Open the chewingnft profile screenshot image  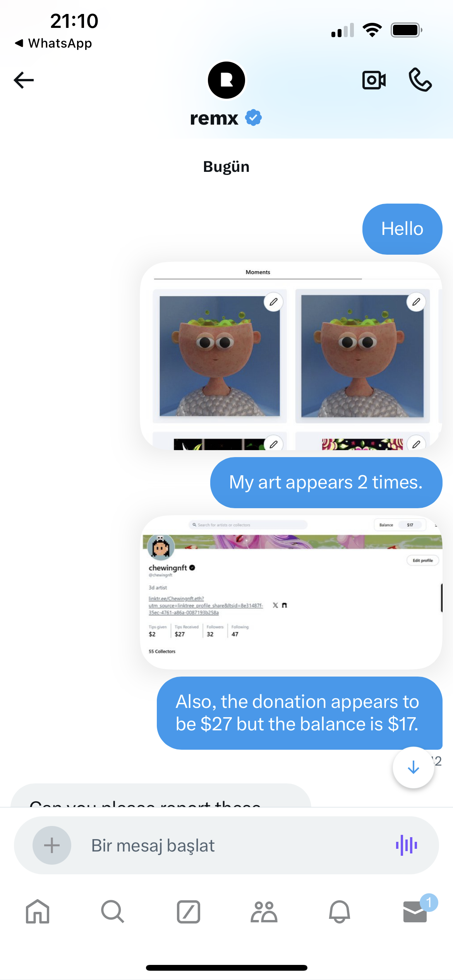click(291, 592)
